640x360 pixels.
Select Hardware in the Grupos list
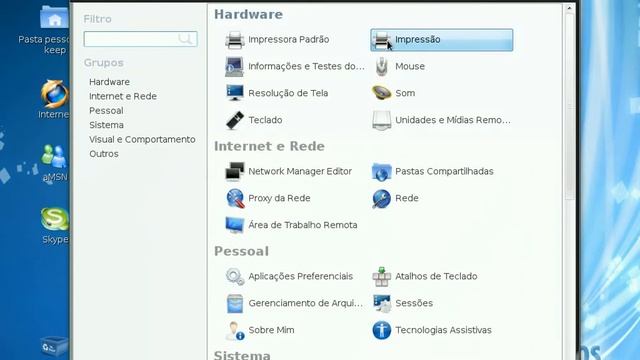click(109, 82)
